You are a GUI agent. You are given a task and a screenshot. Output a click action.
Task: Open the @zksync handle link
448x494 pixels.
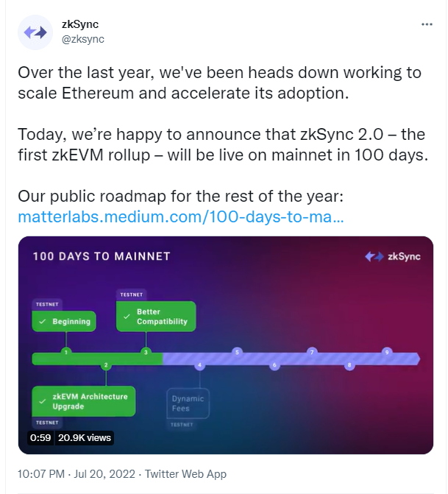[x=83, y=39]
